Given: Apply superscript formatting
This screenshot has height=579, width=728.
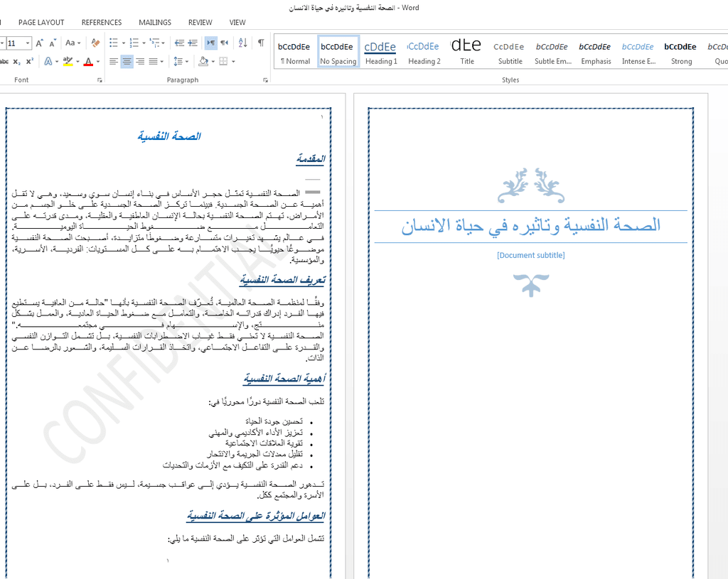Looking at the screenshot, I should coord(30,61).
